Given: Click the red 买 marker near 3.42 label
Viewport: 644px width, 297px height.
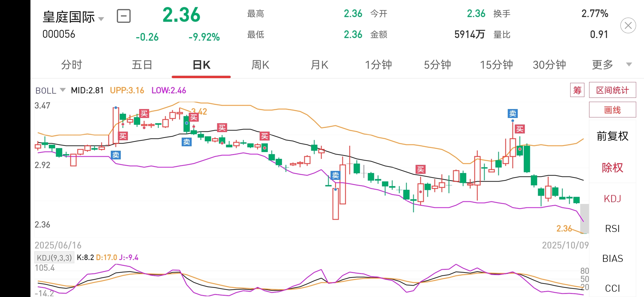Looking at the screenshot, I should pyautogui.click(x=194, y=117).
